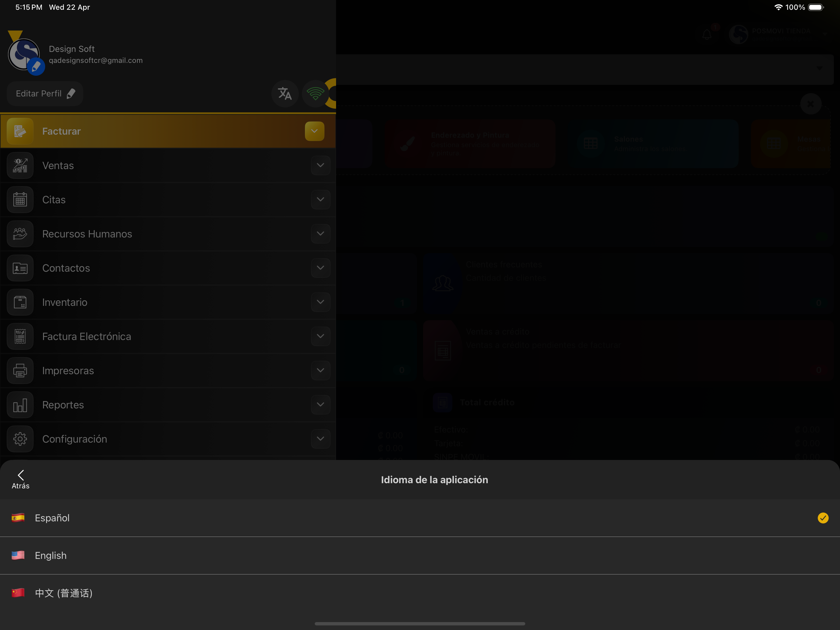Open the Inventario menu item
840x630 pixels.
point(168,302)
